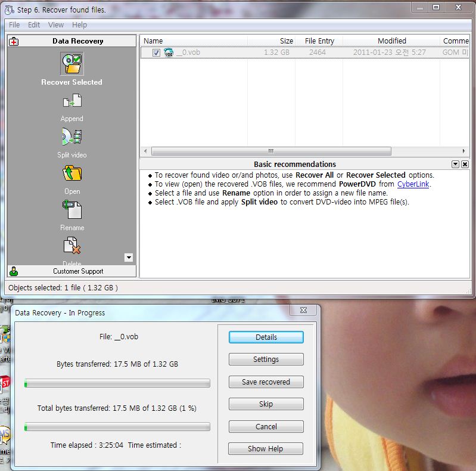Select the _0.vob file name
This screenshot has height=471, width=476.
pos(188,52)
